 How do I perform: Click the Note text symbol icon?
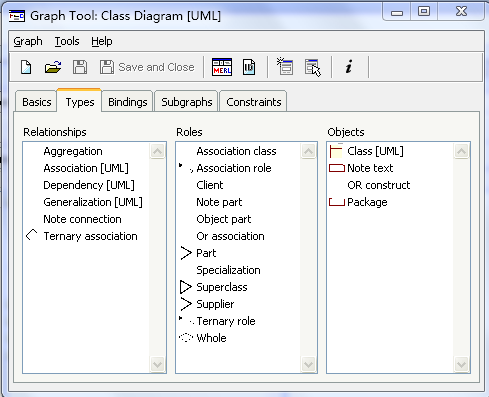pos(337,168)
